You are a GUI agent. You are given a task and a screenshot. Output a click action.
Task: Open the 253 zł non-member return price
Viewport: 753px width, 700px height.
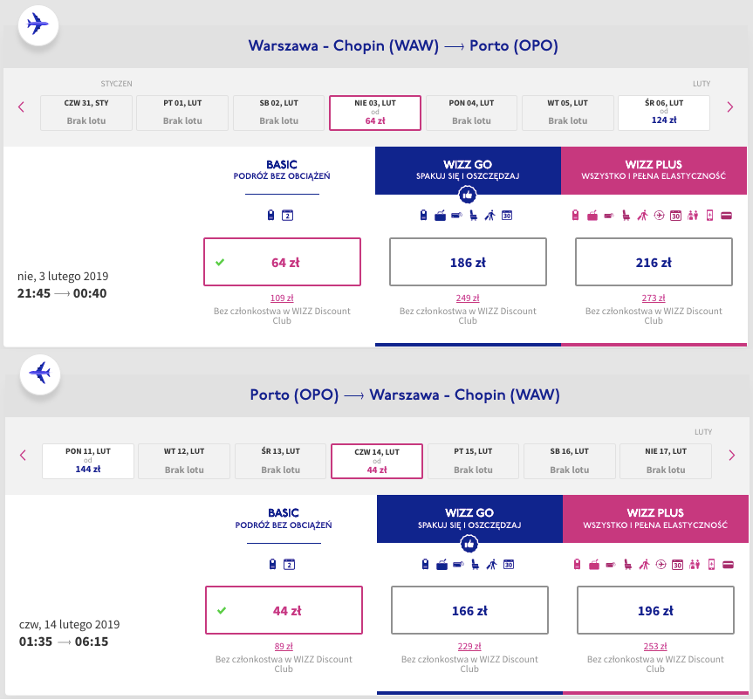655,647
